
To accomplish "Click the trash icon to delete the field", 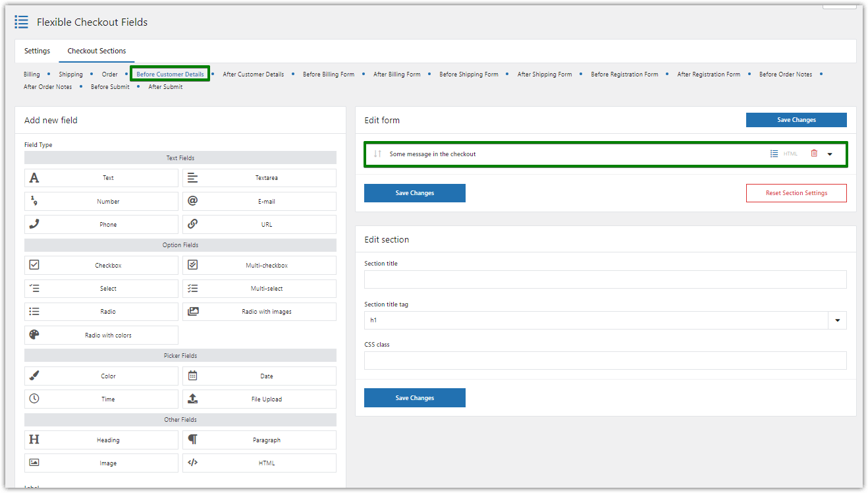I will click(x=814, y=154).
